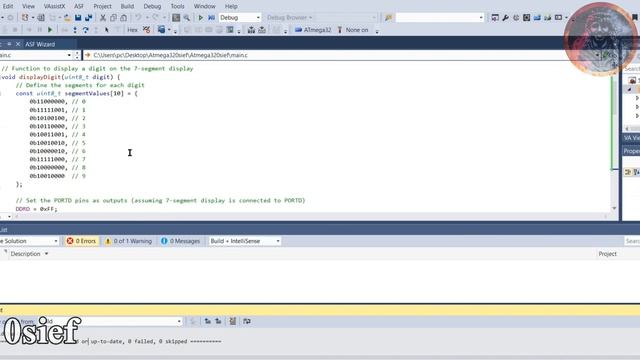Image resolution: width=640 pixels, height=360 pixels.
Task: Open the Build + IntelliSense dropdown
Action: coord(245,241)
